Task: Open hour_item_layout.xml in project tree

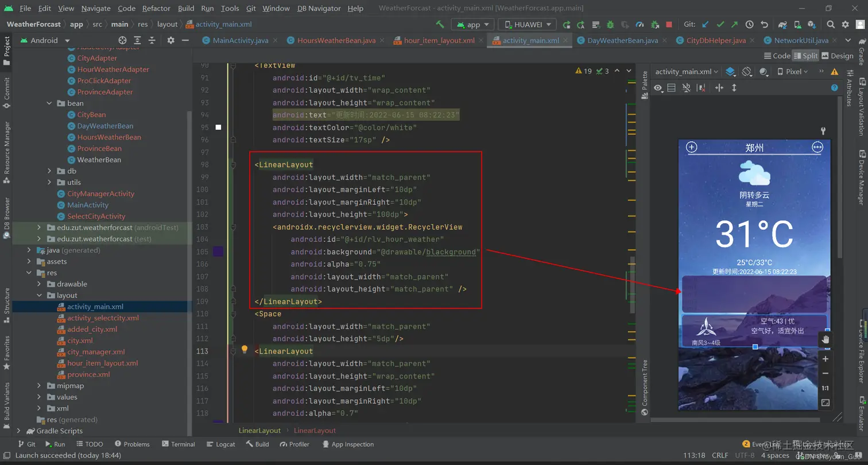Action: [x=102, y=363]
